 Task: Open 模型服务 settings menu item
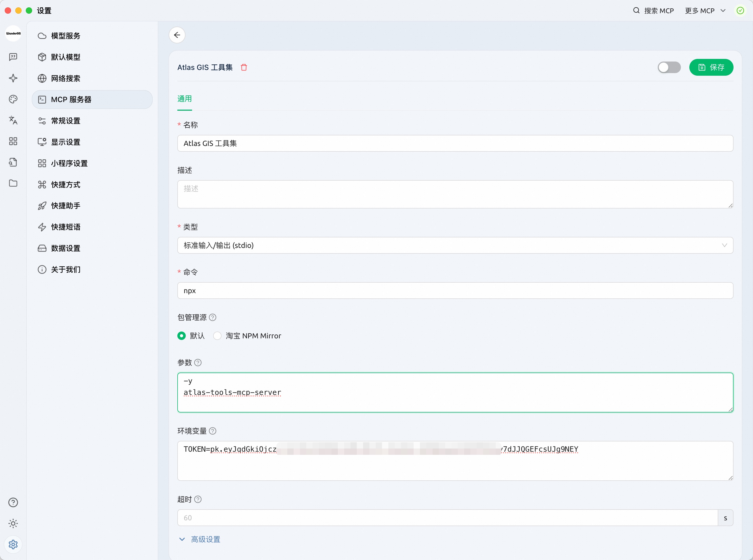point(66,36)
